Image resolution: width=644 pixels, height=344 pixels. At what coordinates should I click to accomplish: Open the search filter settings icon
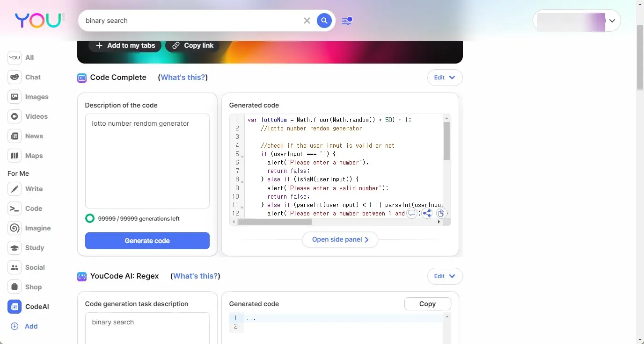click(x=346, y=21)
